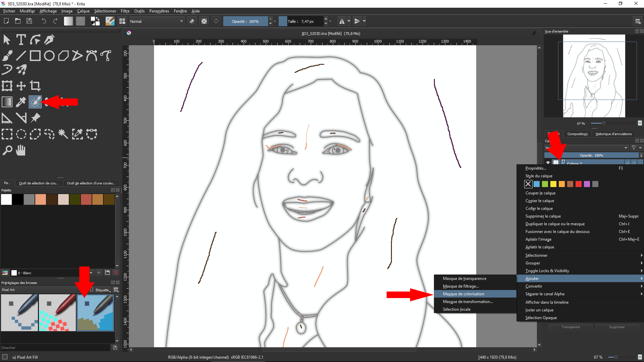Click Sélection locale entry
644x362 pixels.
click(x=475, y=309)
